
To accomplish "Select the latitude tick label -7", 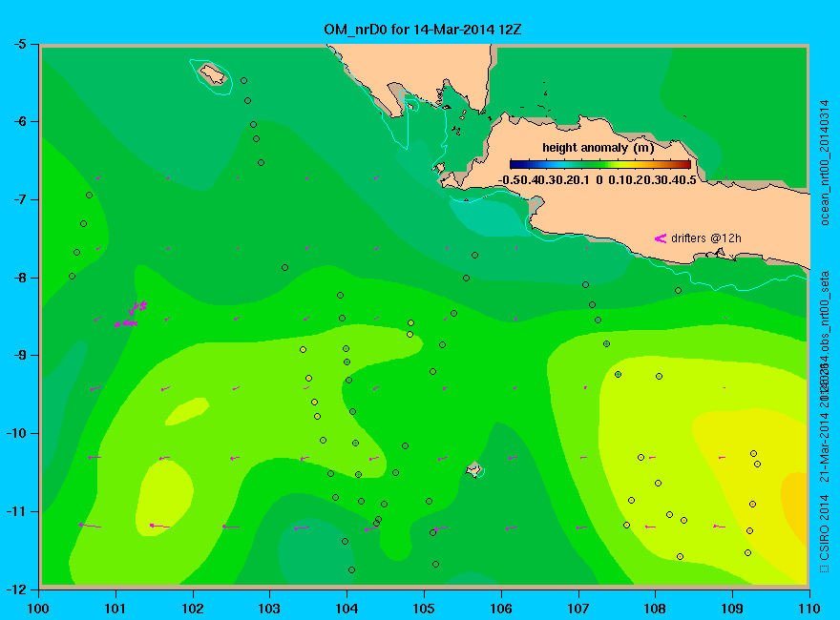I will (19, 199).
